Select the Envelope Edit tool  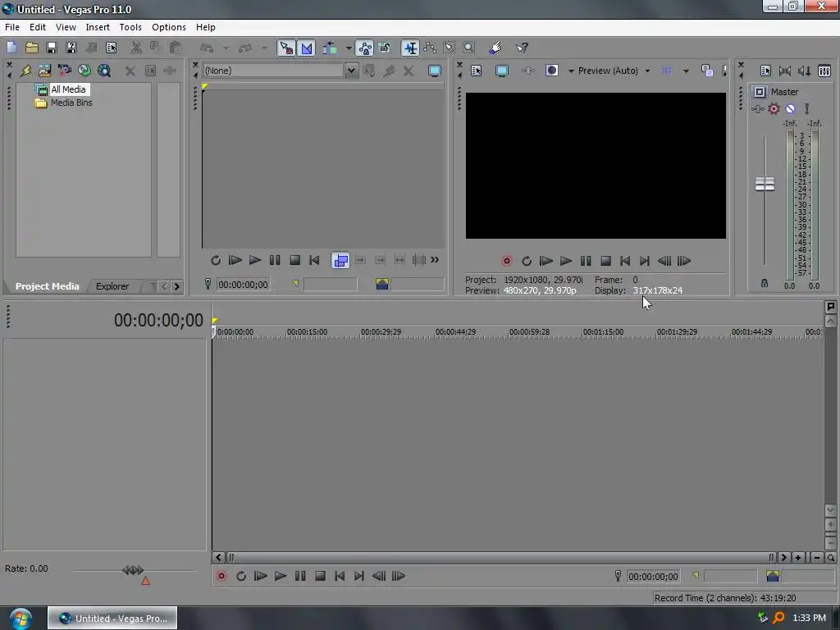pyautogui.click(x=430, y=48)
